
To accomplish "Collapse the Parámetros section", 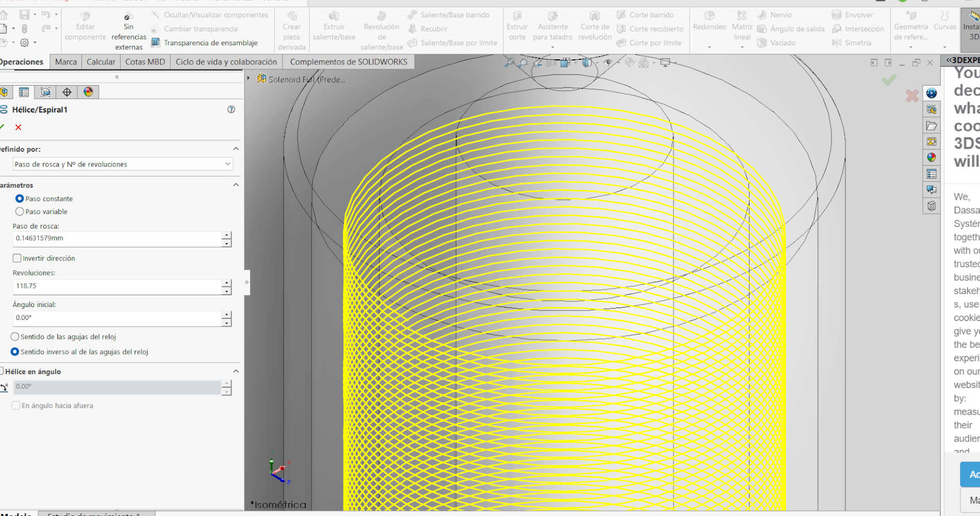I will (x=236, y=185).
